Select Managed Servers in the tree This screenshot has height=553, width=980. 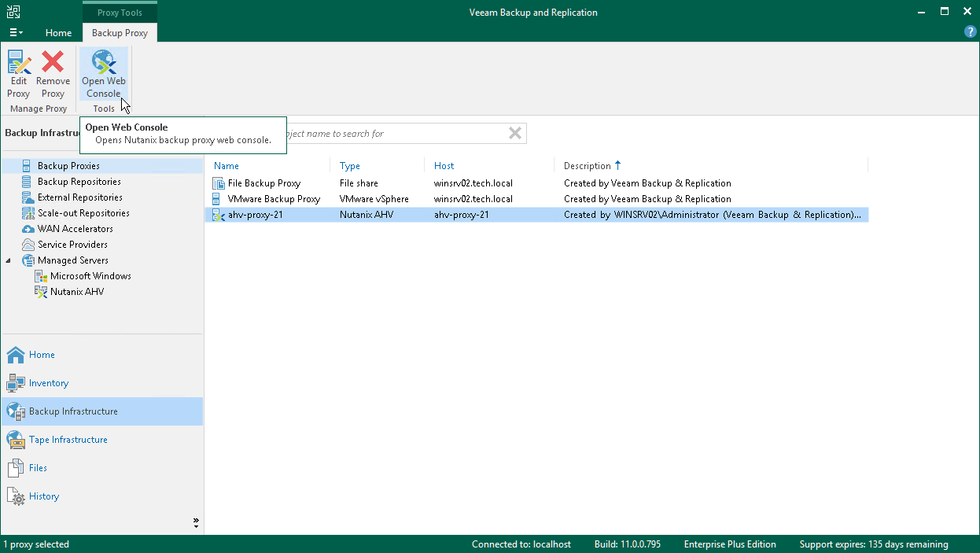[x=73, y=260]
